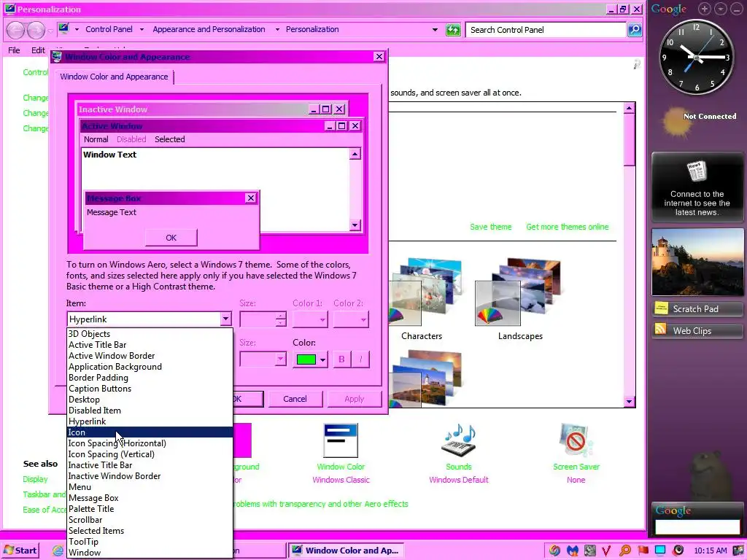Image resolution: width=747 pixels, height=560 pixels.
Task: Click the news gadget newspaper icon
Action: tap(697, 172)
